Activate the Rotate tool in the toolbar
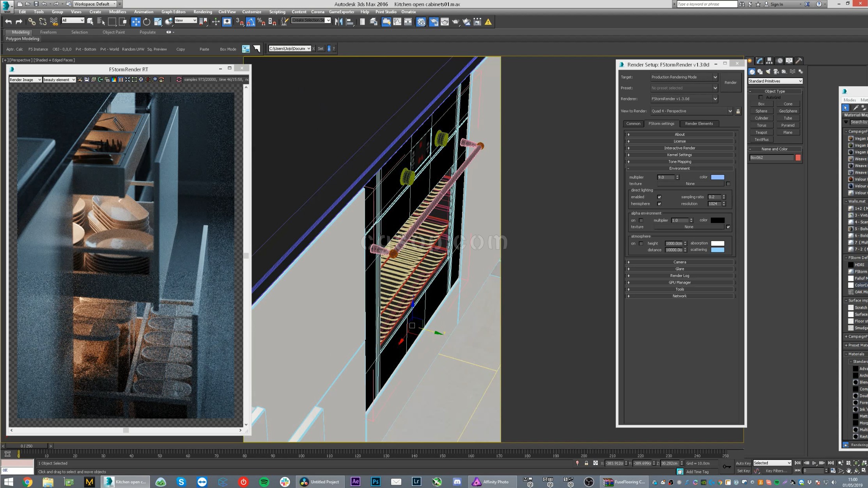 tap(147, 22)
